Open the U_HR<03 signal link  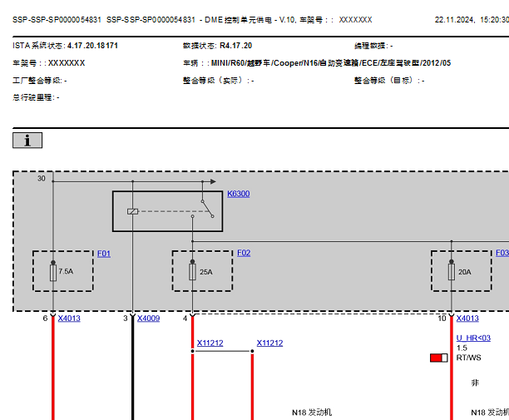point(473,338)
